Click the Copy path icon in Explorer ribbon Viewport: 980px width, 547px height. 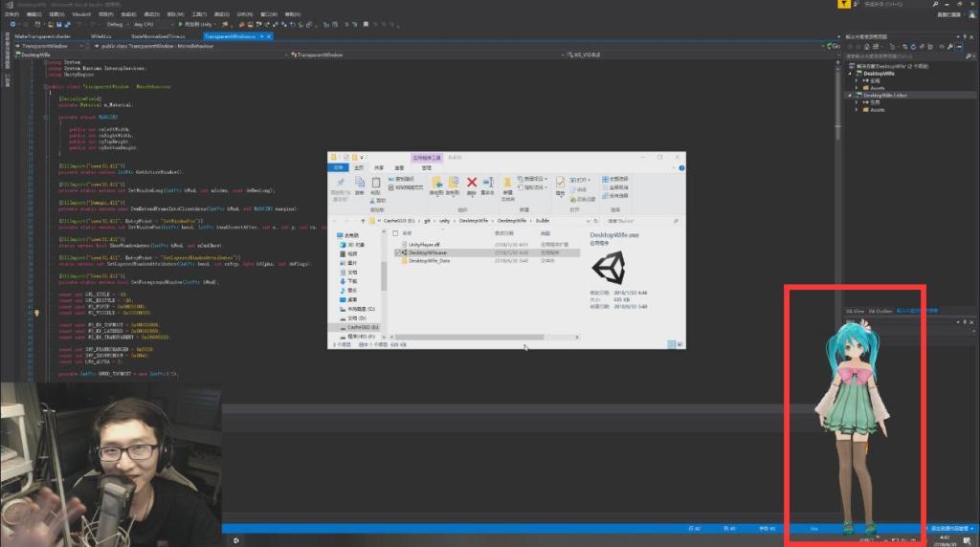tap(391, 179)
